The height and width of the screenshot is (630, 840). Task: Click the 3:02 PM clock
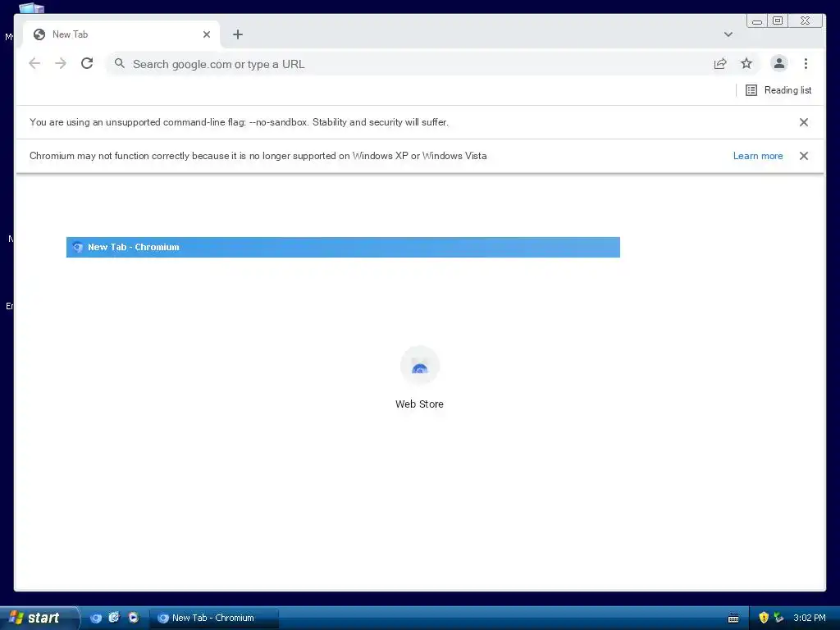[x=810, y=618]
